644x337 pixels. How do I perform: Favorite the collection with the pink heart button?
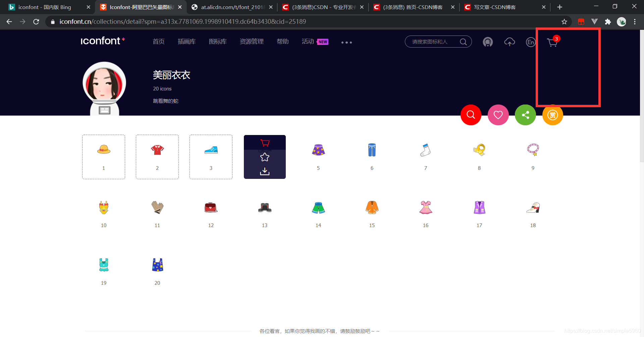[498, 115]
